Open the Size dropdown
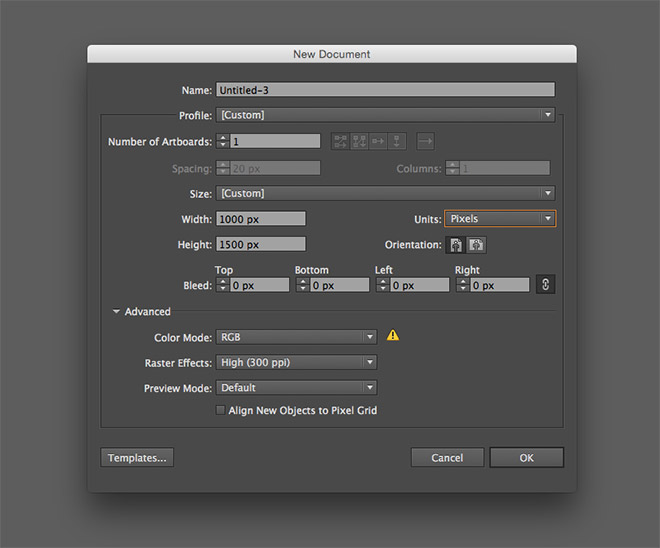This screenshot has width=660, height=548. 386,193
